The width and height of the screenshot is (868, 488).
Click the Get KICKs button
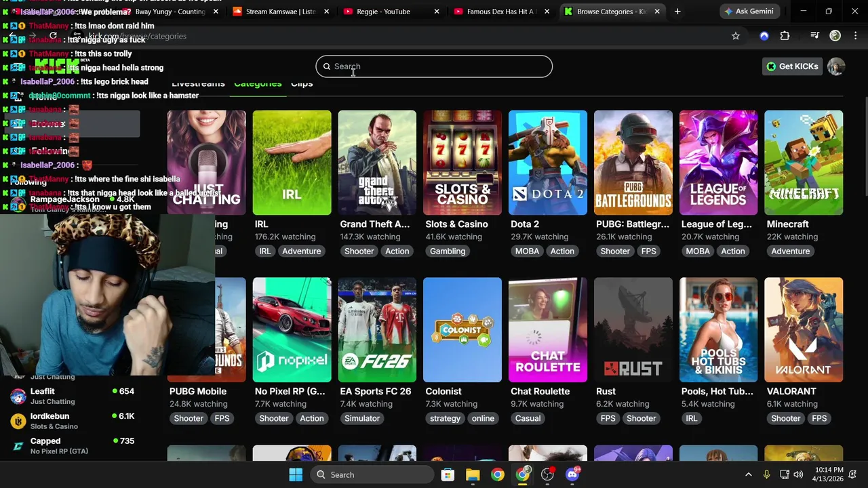[792, 66]
